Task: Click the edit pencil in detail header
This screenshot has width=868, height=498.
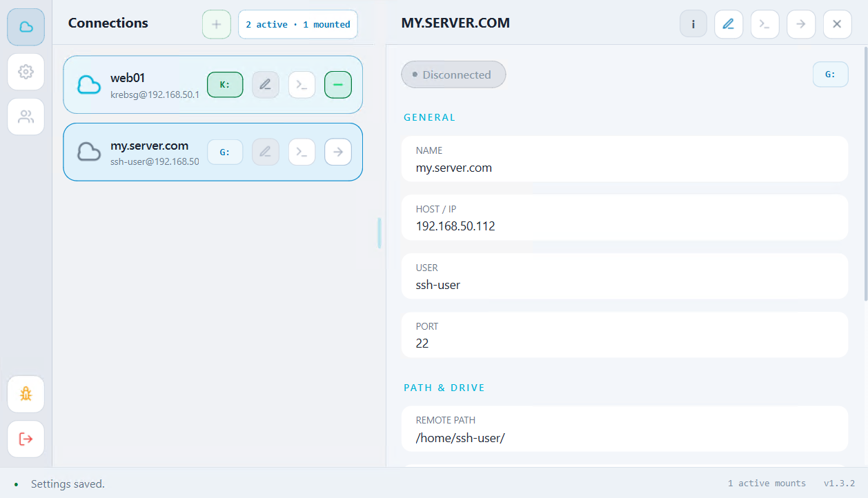Action: click(729, 23)
